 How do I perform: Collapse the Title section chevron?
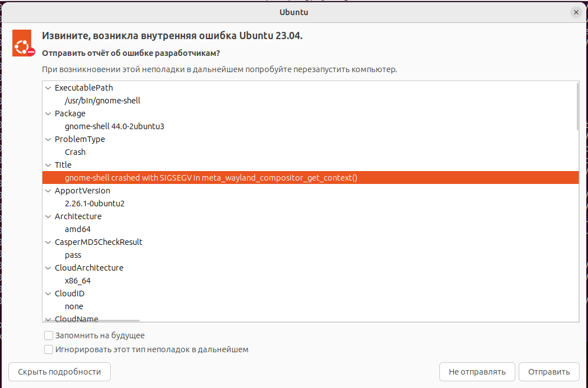click(48, 165)
